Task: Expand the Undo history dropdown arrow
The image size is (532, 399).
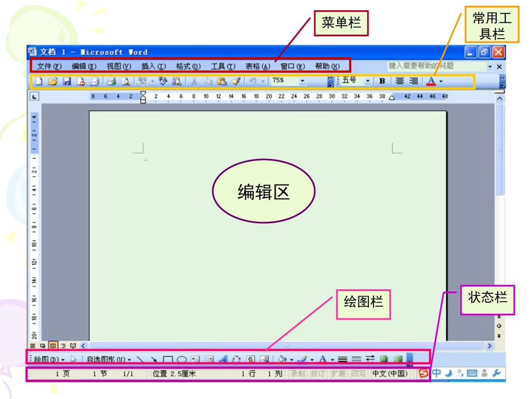Action: click(263, 81)
